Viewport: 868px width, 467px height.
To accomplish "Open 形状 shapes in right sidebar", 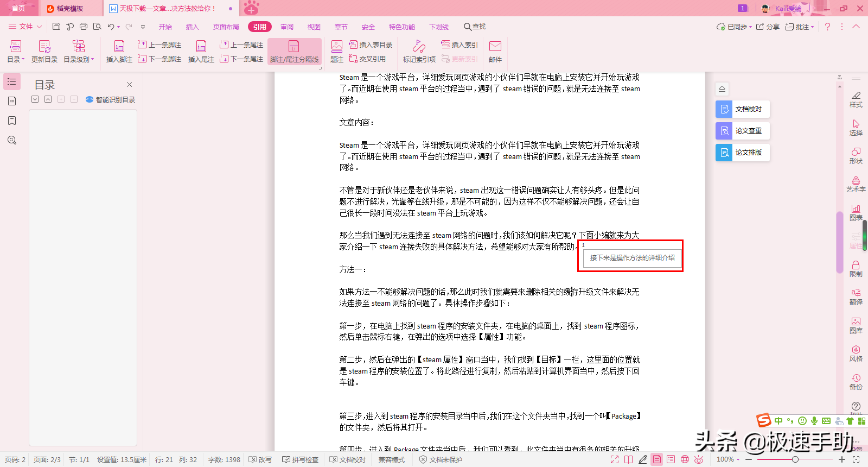I will (x=856, y=156).
